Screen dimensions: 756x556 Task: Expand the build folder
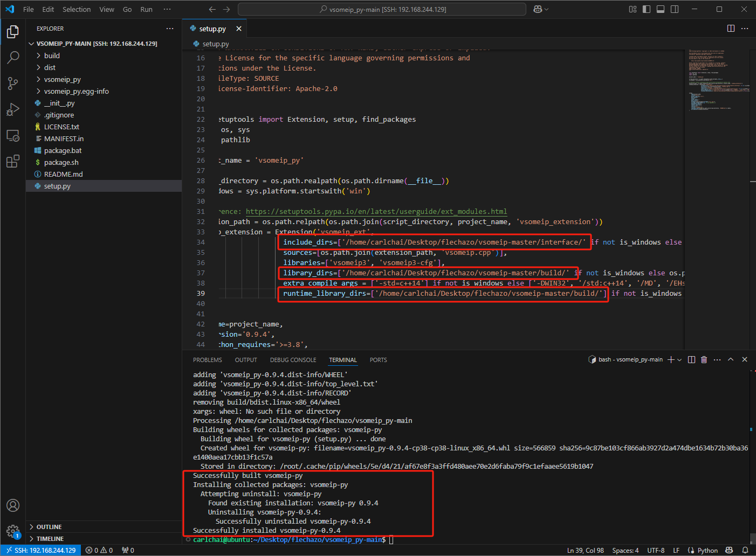104,55
